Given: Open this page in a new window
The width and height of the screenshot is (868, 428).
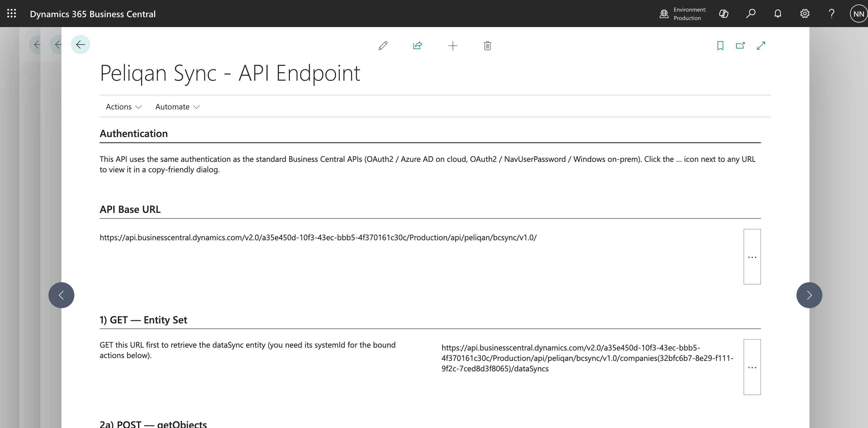Looking at the screenshot, I should 740,45.
